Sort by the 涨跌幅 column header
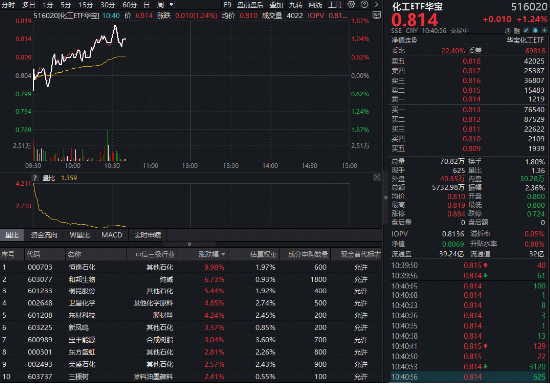This screenshot has width=550, height=384. coord(212,254)
